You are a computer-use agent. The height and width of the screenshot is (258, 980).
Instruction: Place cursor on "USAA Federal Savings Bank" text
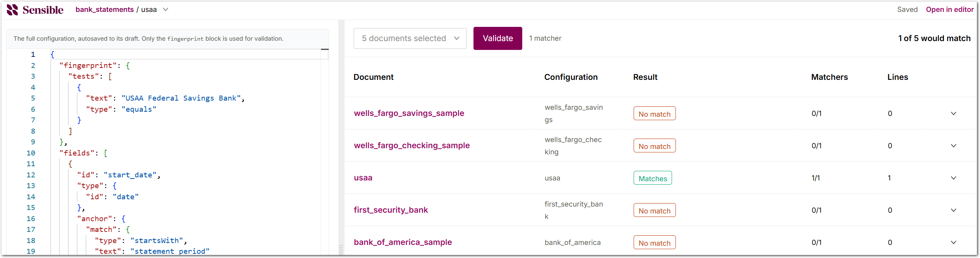(x=181, y=98)
